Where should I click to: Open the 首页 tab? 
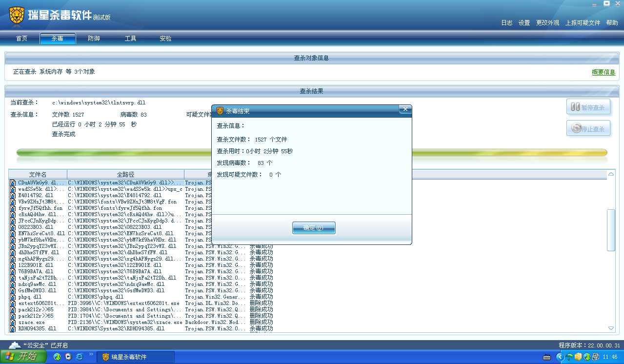(21, 39)
